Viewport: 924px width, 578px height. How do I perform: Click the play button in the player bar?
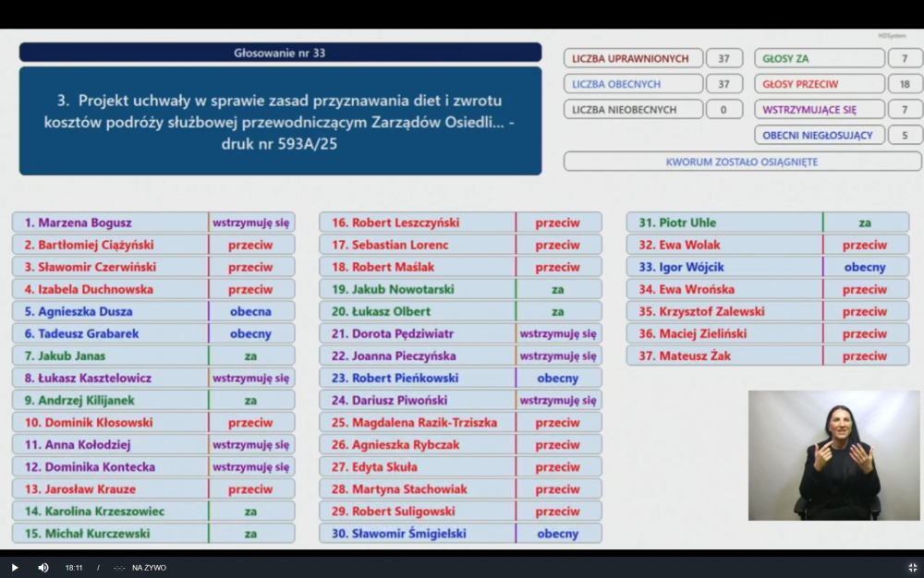click(15, 568)
